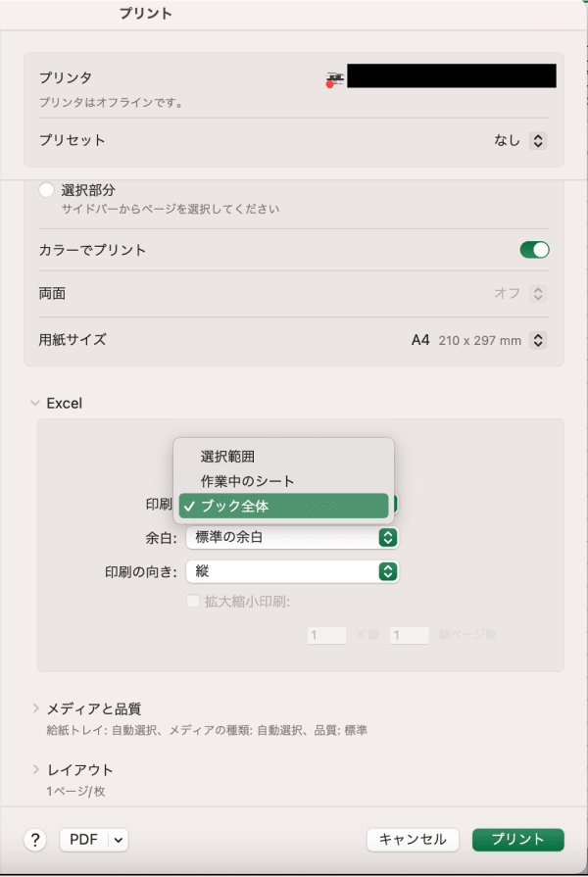Click the プリント button
The height and width of the screenshot is (877, 588).
coord(517,839)
